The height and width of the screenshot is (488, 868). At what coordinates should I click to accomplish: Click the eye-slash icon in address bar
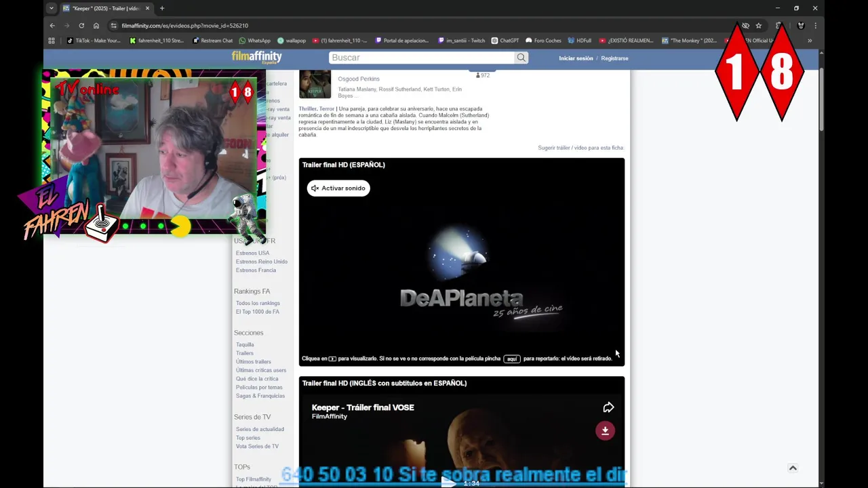(745, 26)
